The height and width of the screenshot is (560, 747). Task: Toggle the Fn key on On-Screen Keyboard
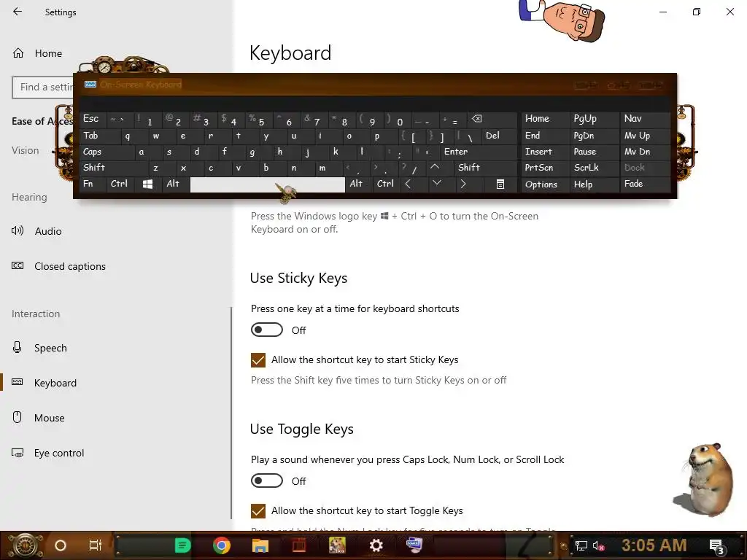[93, 184]
